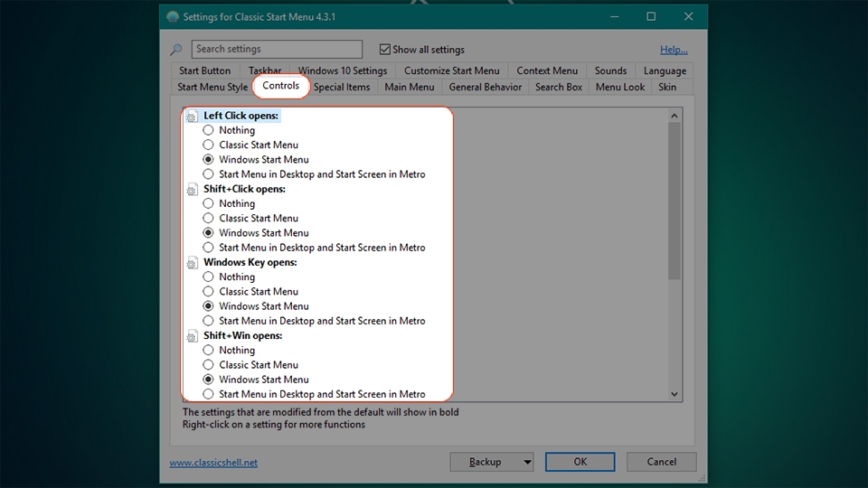Click the magnifier search icon
This screenshot has height=488, width=868.
pyautogui.click(x=176, y=50)
